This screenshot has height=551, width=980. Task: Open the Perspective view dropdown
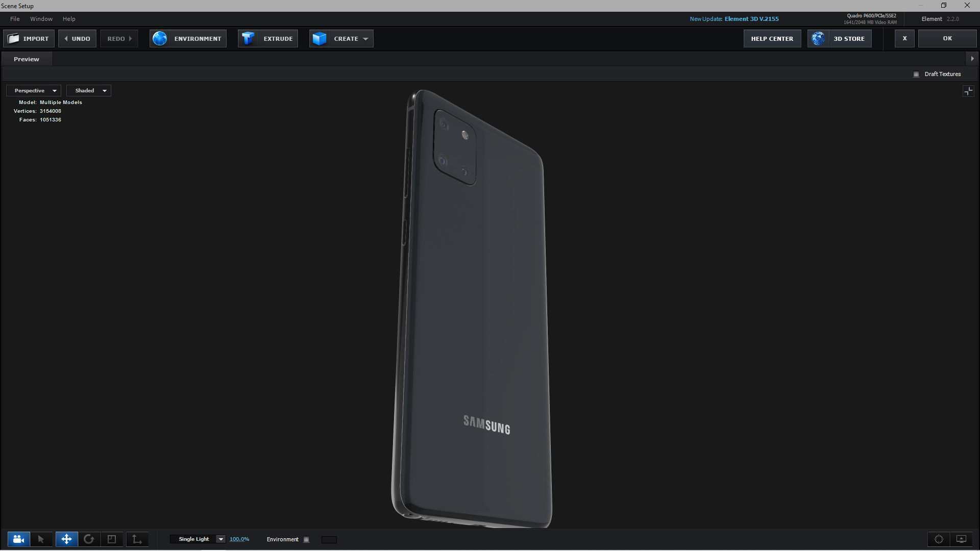pos(34,91)
